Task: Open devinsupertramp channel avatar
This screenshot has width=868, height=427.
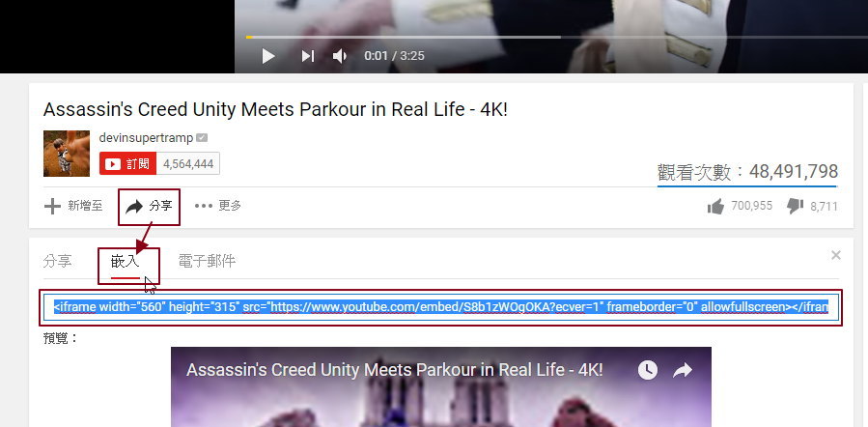Action: coord(67,154)
